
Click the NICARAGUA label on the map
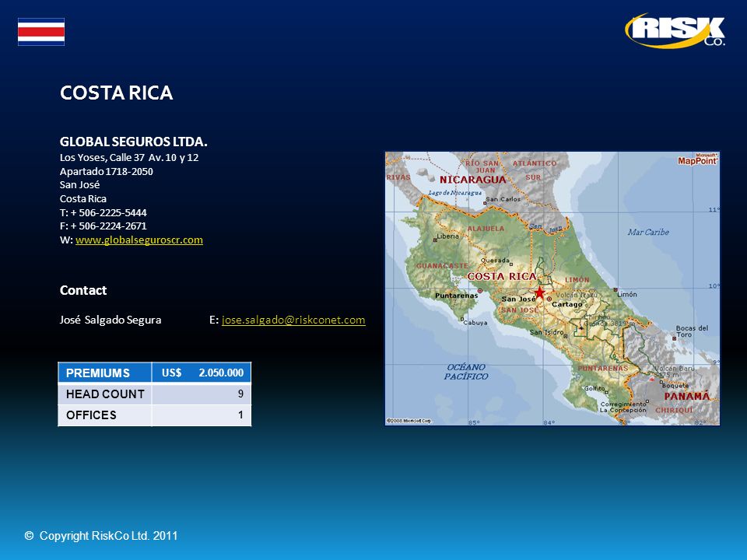tap(472, 180)
